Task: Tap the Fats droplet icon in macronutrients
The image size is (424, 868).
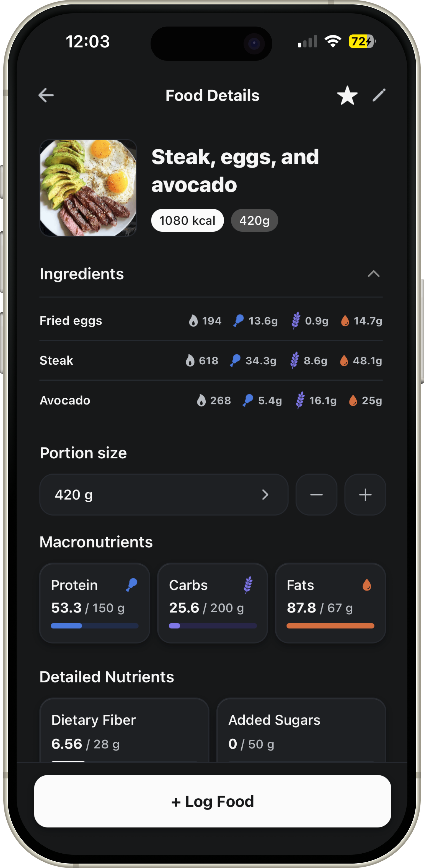Action: click(367, 585)
